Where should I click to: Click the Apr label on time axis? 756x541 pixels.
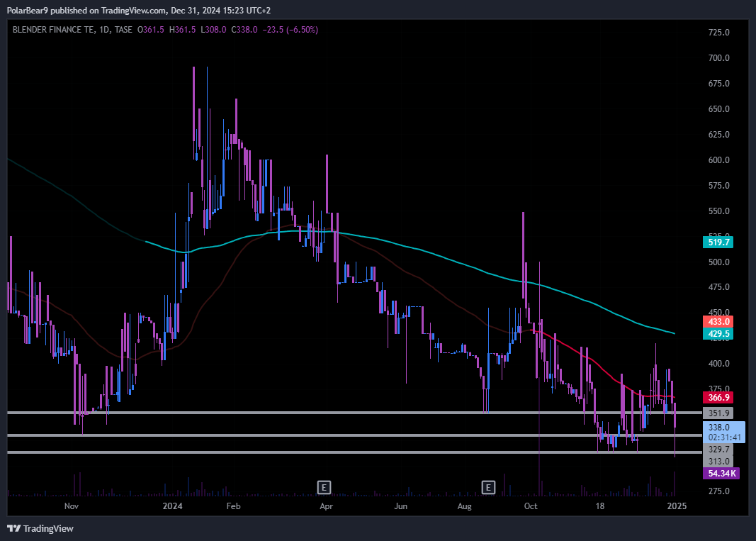pos(327,506)
